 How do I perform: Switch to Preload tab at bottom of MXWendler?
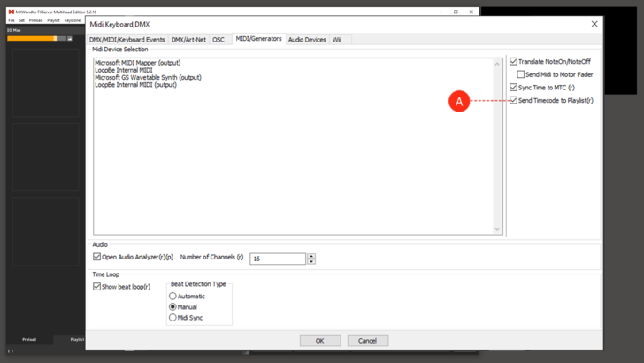coord(29,340)
